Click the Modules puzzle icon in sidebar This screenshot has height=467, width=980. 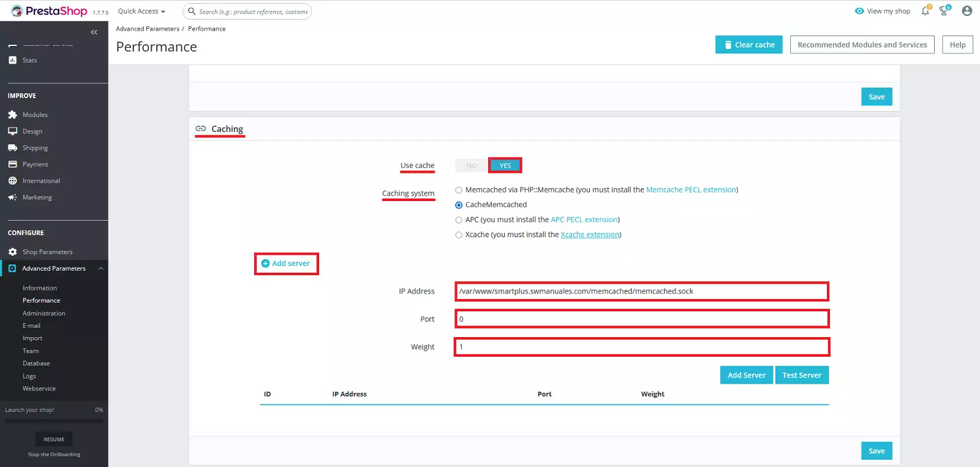[12, 115]
